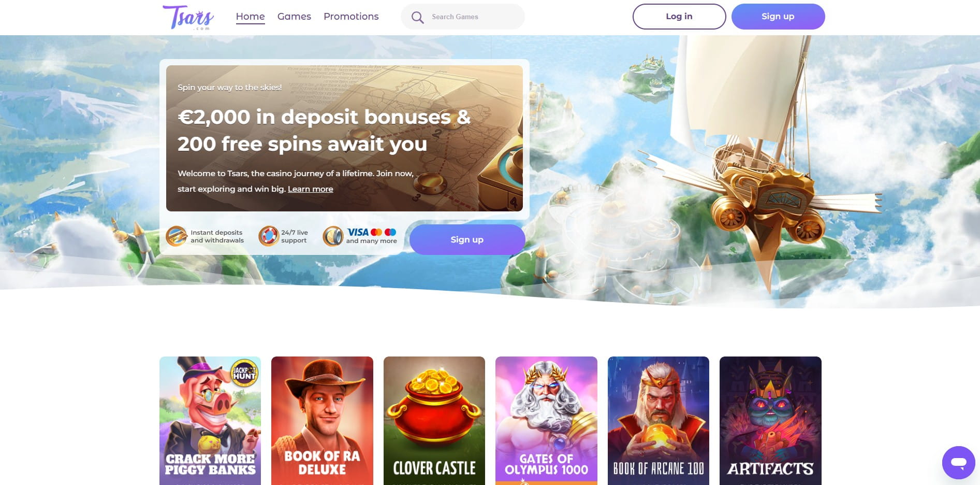Click the Tsars logo
This screenshot has height=485, width=980.
(188, 17)
